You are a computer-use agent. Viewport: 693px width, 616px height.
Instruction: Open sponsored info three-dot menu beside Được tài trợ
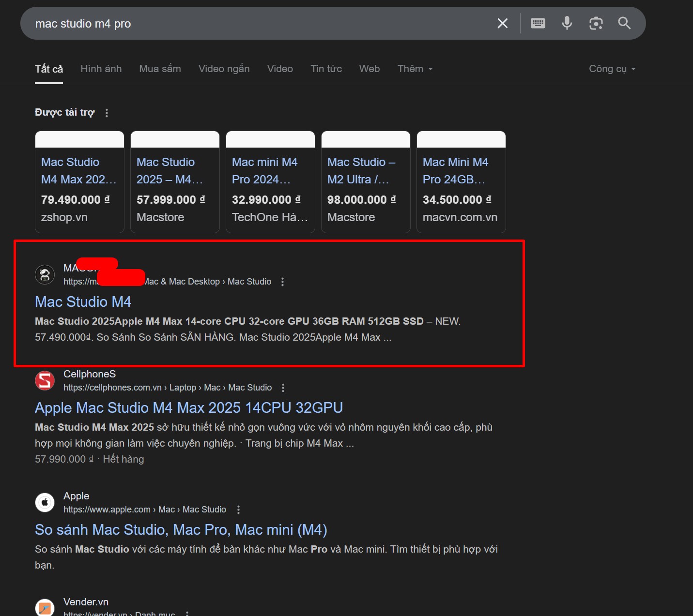pyautogui.click(x=107, y=113)
